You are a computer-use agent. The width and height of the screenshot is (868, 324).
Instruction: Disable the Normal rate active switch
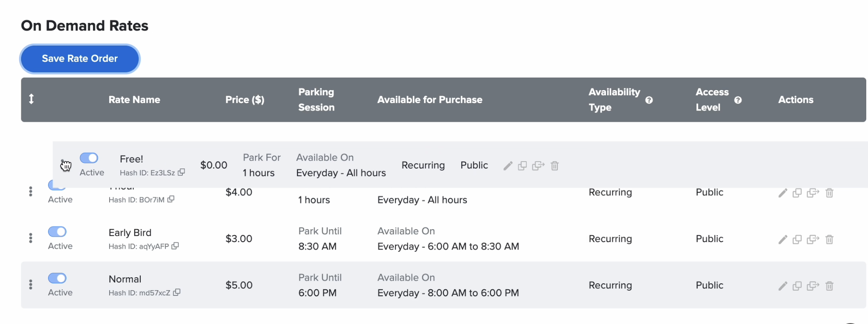pos(57,278)
